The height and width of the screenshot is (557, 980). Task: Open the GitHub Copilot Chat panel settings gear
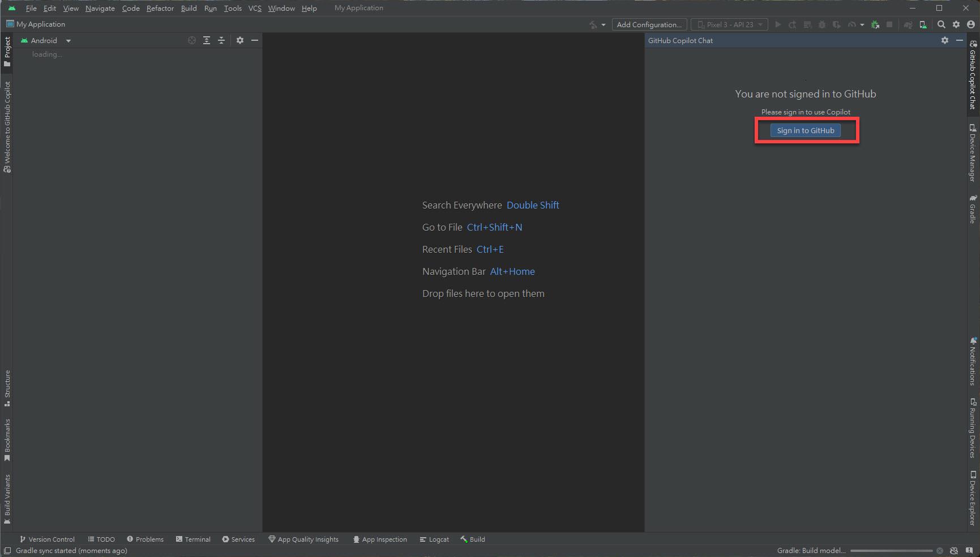point(944,40)
